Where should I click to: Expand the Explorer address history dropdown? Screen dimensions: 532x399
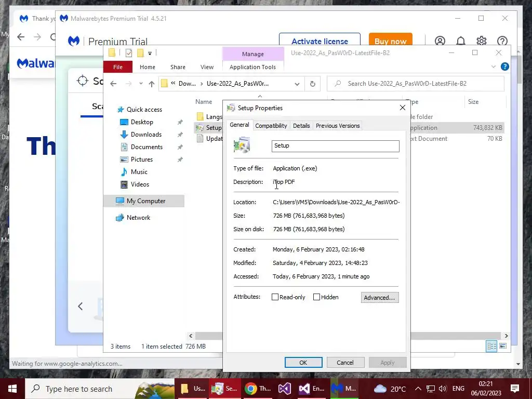297,84
